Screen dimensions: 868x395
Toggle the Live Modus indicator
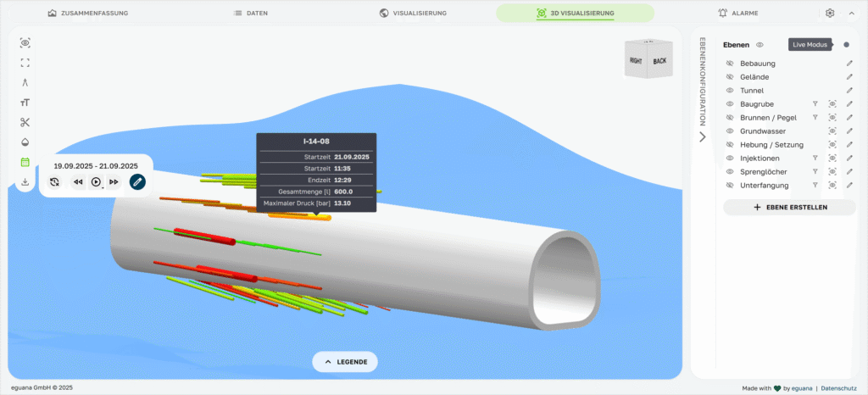tap(846, 45)
